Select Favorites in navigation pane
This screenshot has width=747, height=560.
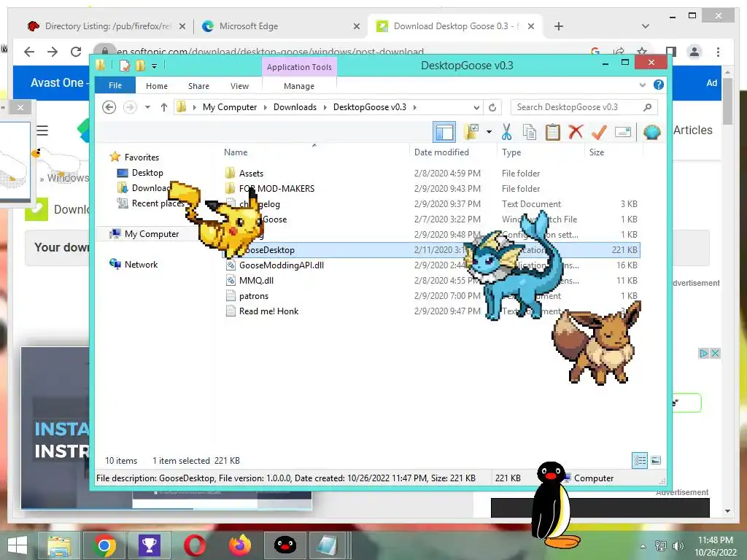click(x=142, y=157)
